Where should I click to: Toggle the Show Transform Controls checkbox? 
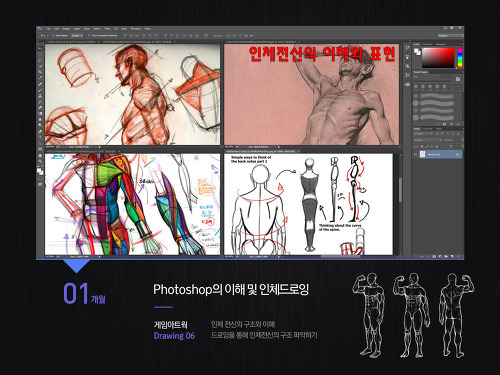pyautogui.click(x=89, y=35)
